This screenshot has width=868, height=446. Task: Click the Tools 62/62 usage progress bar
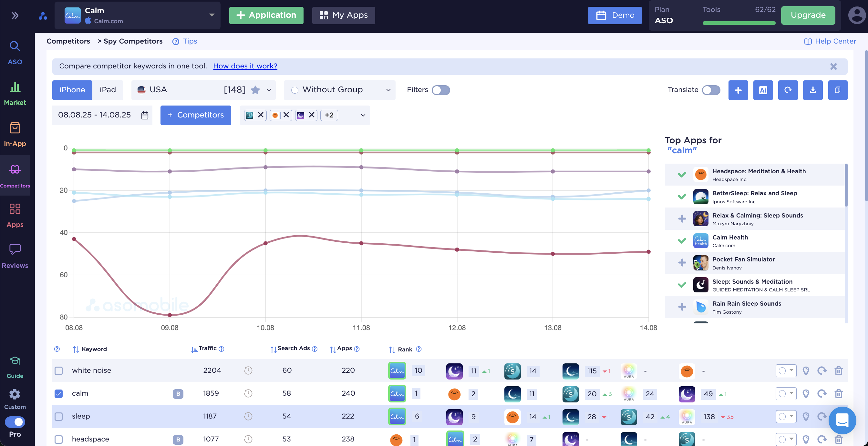[x=739, y=23]
